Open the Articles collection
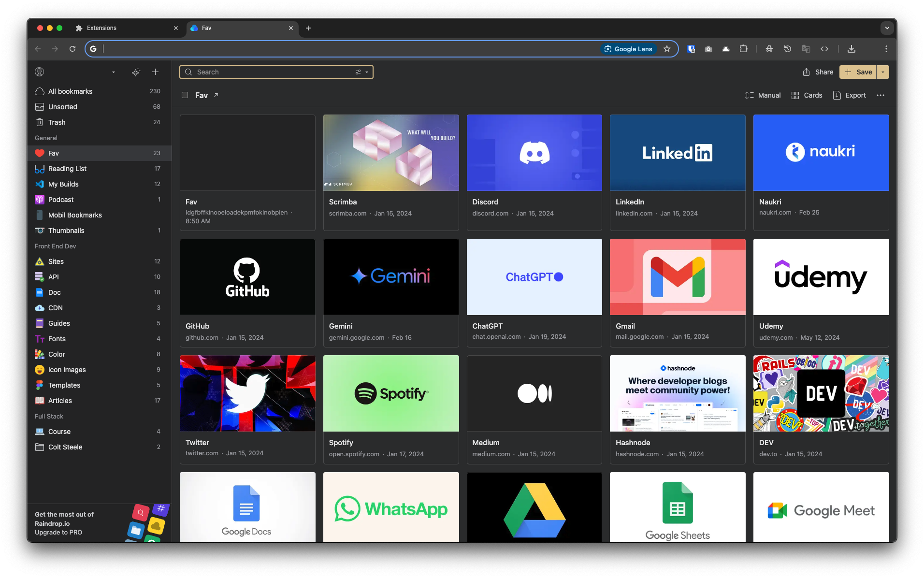Screen dimensions: 924x578 coord(99,401)
